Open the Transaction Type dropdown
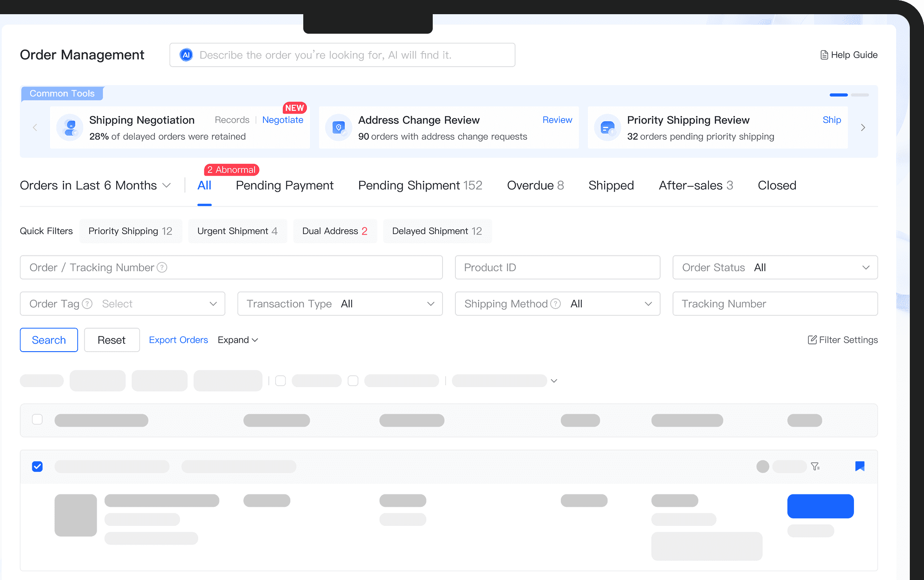The image size is (924, 580). coord(340,304)
